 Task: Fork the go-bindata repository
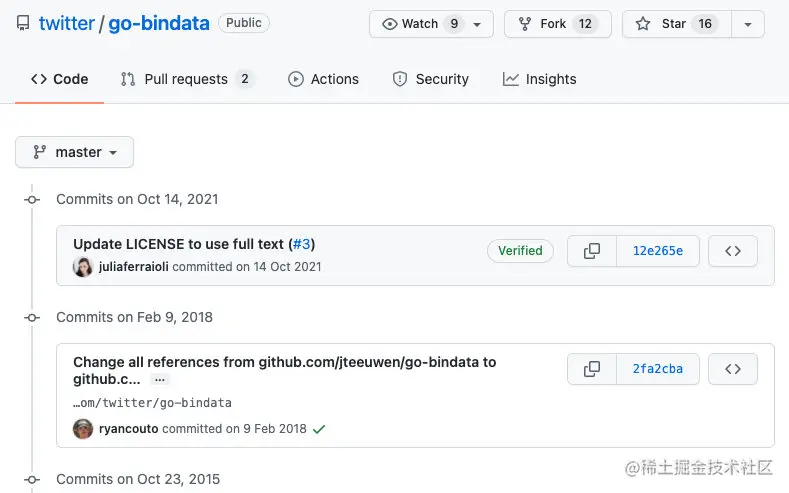coord(558,24)
